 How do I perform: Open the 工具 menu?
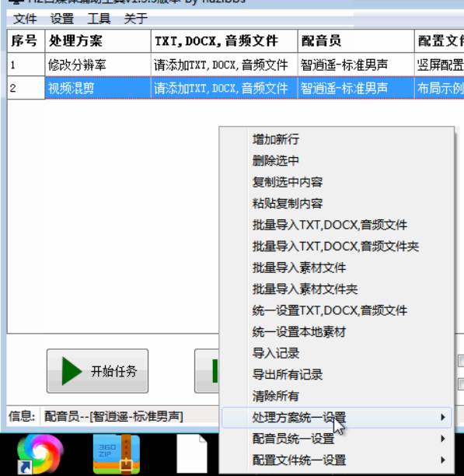[99, 19]
